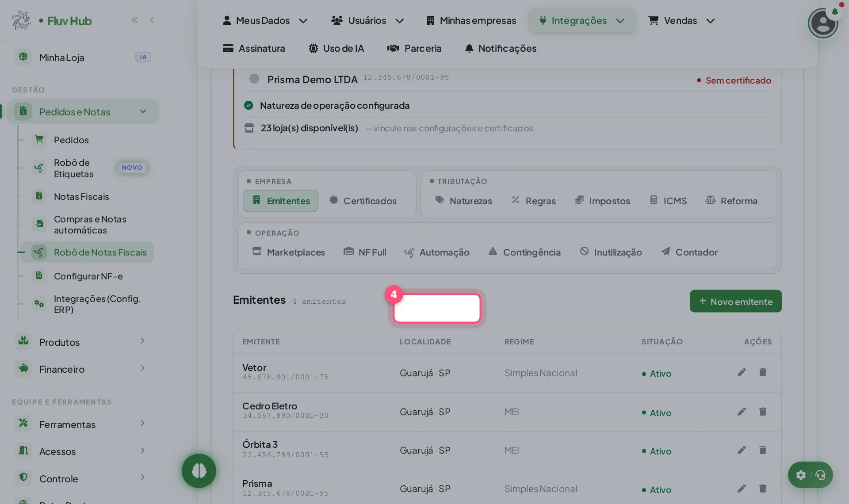Delete the Órbita 3 emitente
849x504 pixels.
tap(763, 450)
